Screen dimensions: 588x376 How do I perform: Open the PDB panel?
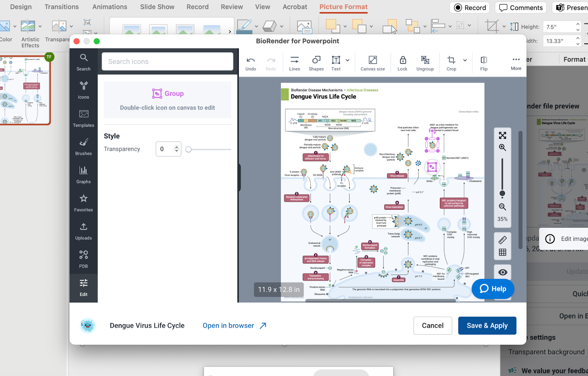click(83, 259)
